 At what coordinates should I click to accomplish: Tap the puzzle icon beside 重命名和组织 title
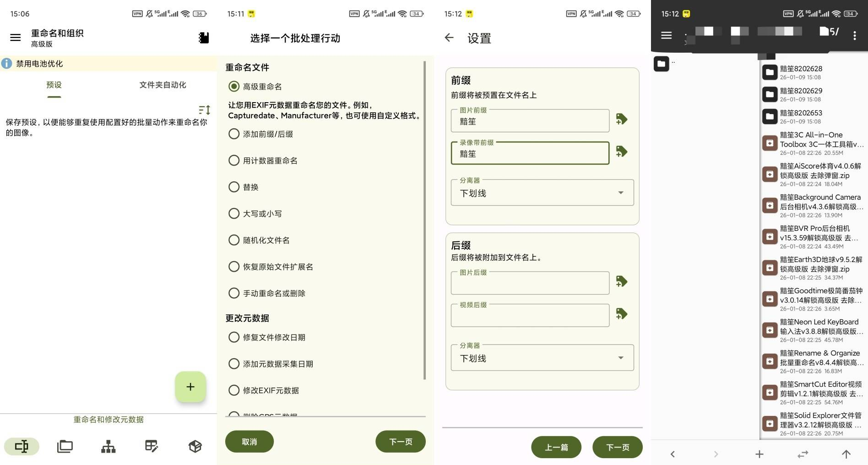point(204,38)
